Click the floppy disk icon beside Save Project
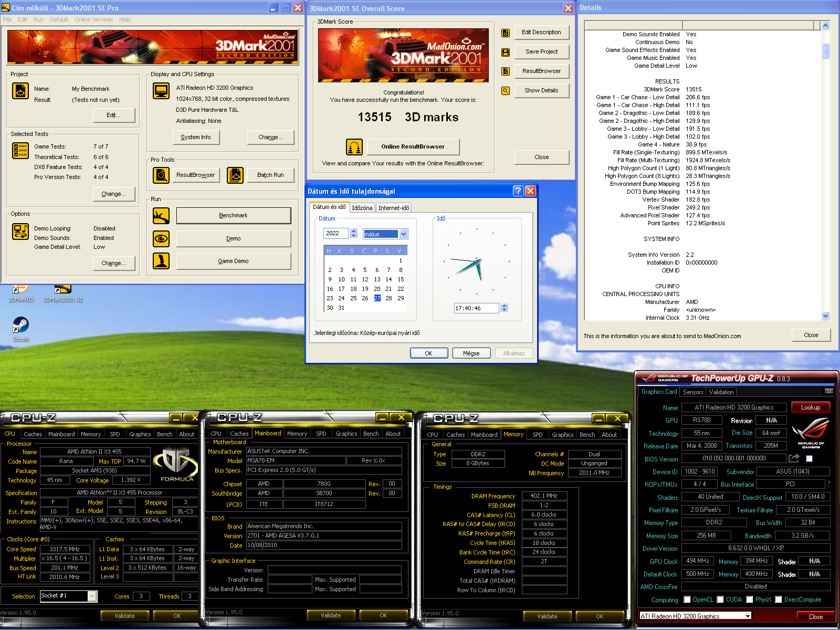This screenshot has width=840, height=630. (x=506, y=52)
